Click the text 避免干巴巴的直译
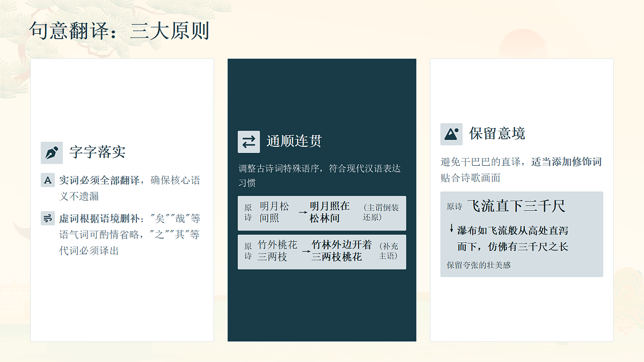The height and width of the screenshot is (362, 644). click(x=521, y=169)
